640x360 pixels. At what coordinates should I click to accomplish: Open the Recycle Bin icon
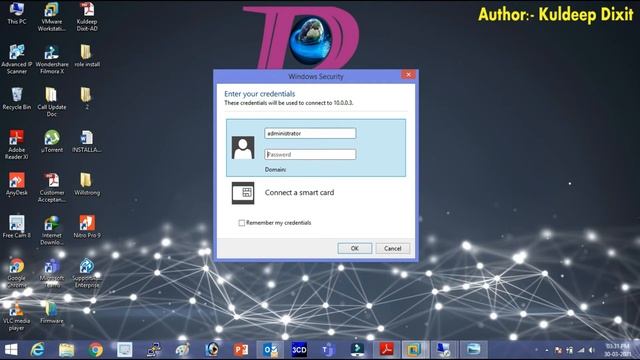coord(17,99)
